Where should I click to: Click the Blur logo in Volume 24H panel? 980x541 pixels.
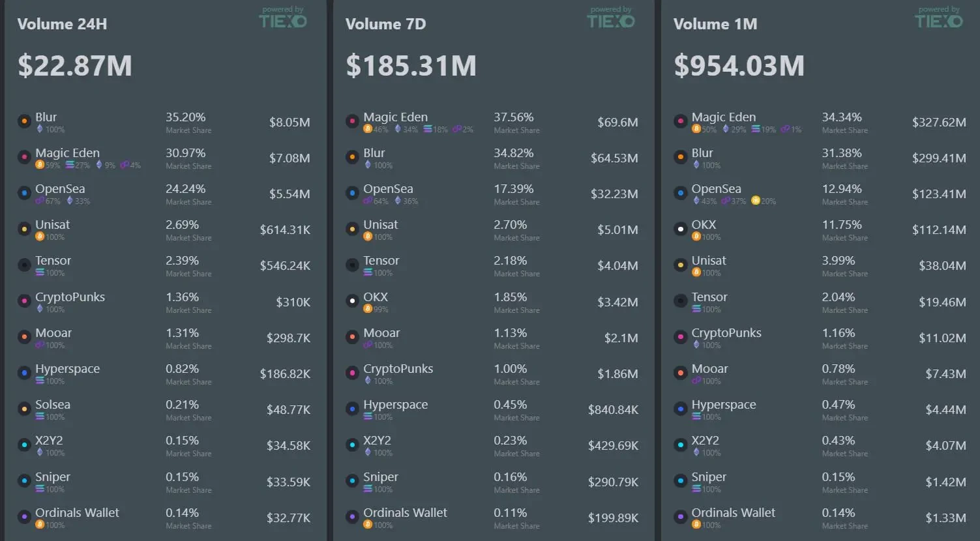[x=24, y=121]
